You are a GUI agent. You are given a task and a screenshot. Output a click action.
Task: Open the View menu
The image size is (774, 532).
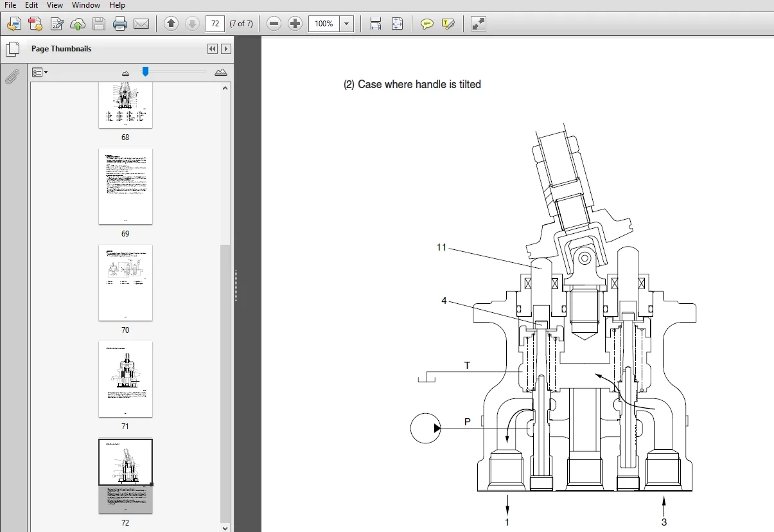coord(55,4)
